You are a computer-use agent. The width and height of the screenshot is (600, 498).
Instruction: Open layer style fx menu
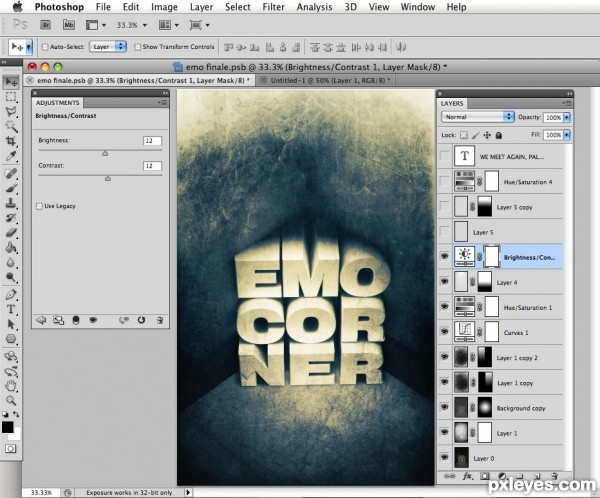coord(468,476)
